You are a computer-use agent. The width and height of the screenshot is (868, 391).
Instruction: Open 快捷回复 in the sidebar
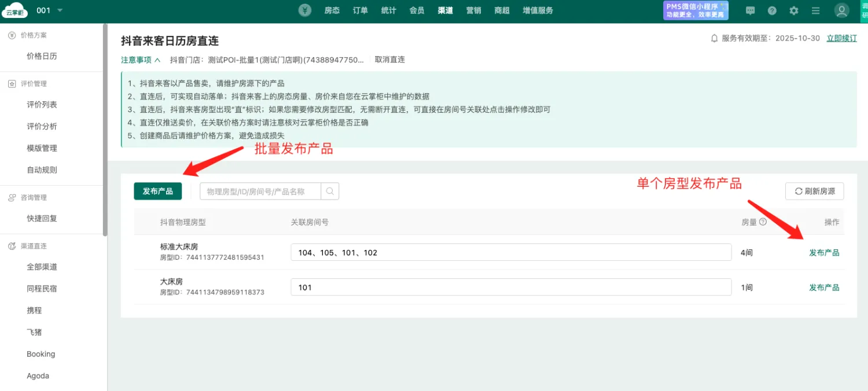click(42, 219)
